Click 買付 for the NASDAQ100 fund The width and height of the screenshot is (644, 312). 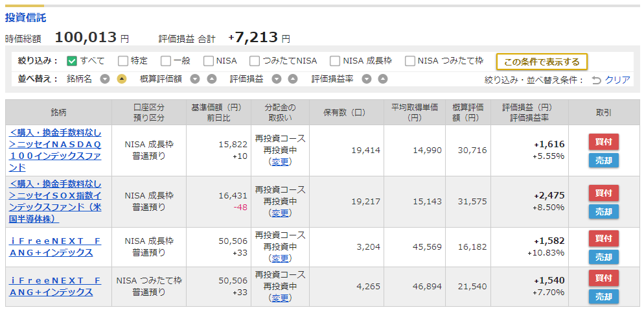(x=603, y=142)
